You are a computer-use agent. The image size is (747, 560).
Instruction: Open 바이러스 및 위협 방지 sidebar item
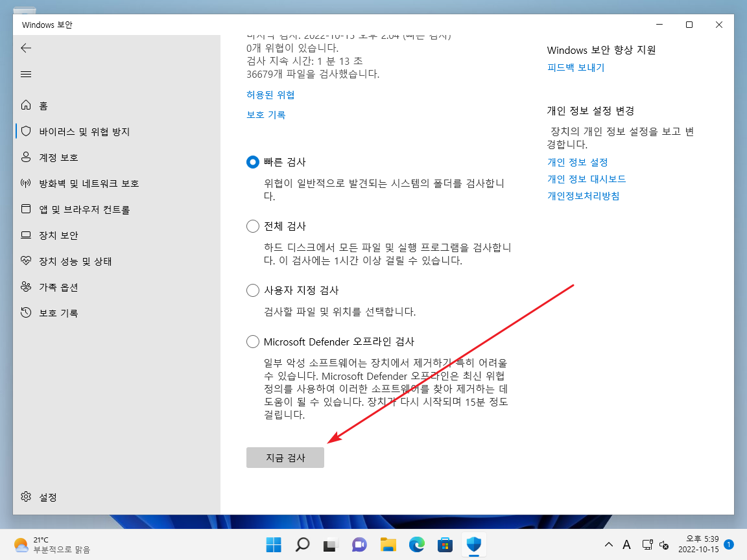coord(118,131)
